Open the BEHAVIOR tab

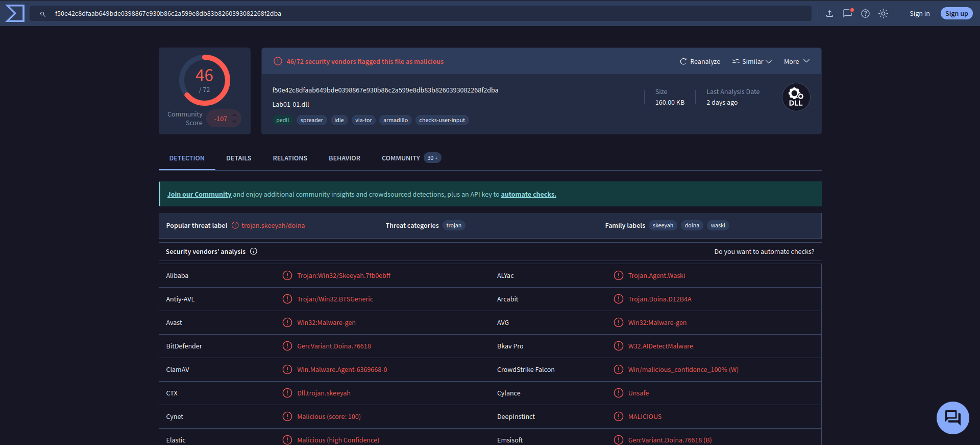click(345, 158)
